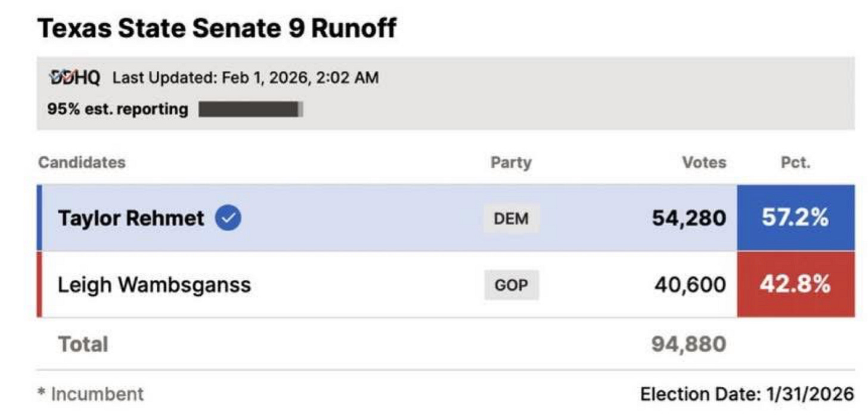Click the Party column header
Image resolution: width=868 pixels, height=416 pixels.
coord(511,162)
